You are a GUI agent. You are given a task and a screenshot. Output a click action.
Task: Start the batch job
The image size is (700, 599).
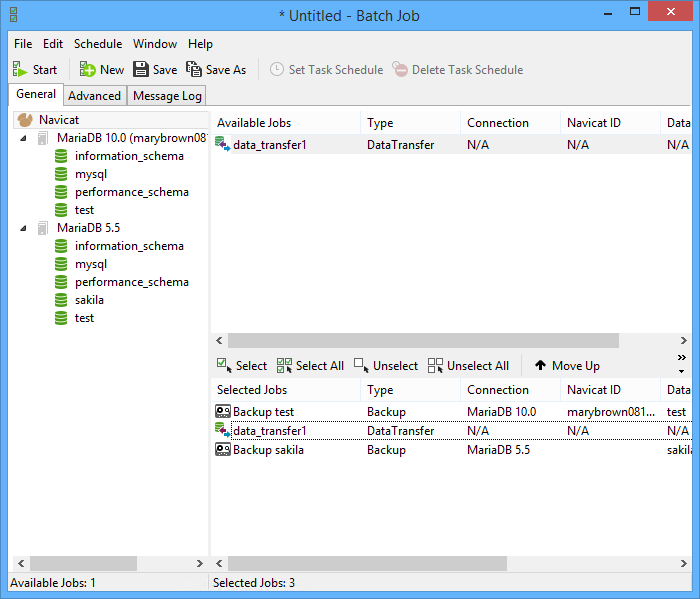35,70
